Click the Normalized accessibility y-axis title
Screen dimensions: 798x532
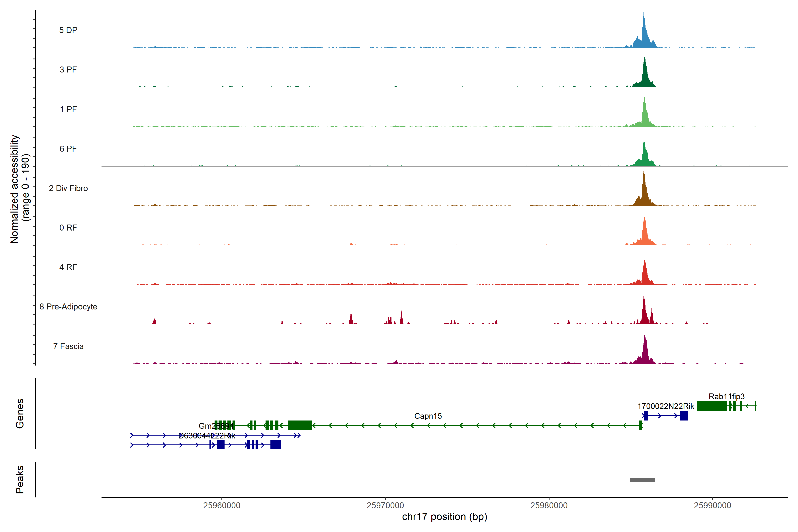20,189
